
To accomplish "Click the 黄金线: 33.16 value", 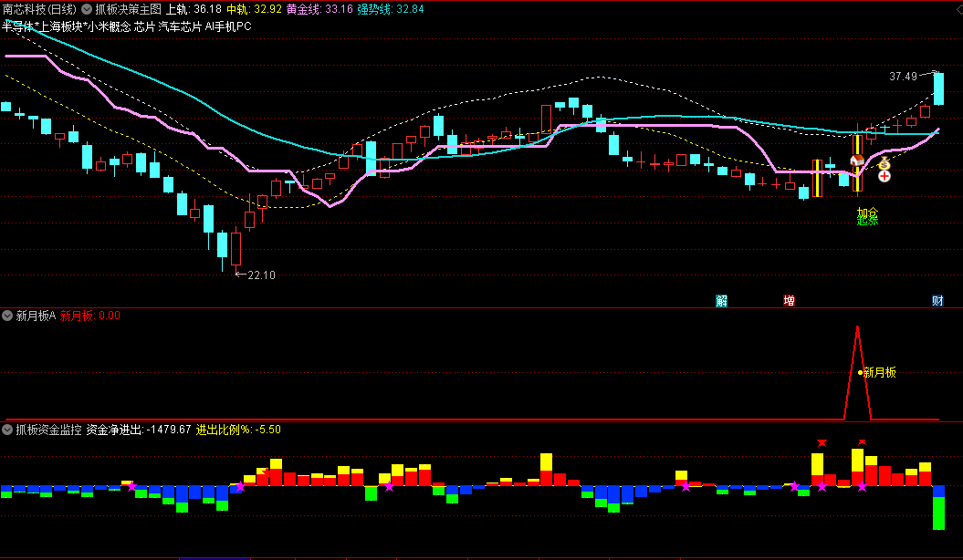I will coord(320,9).
